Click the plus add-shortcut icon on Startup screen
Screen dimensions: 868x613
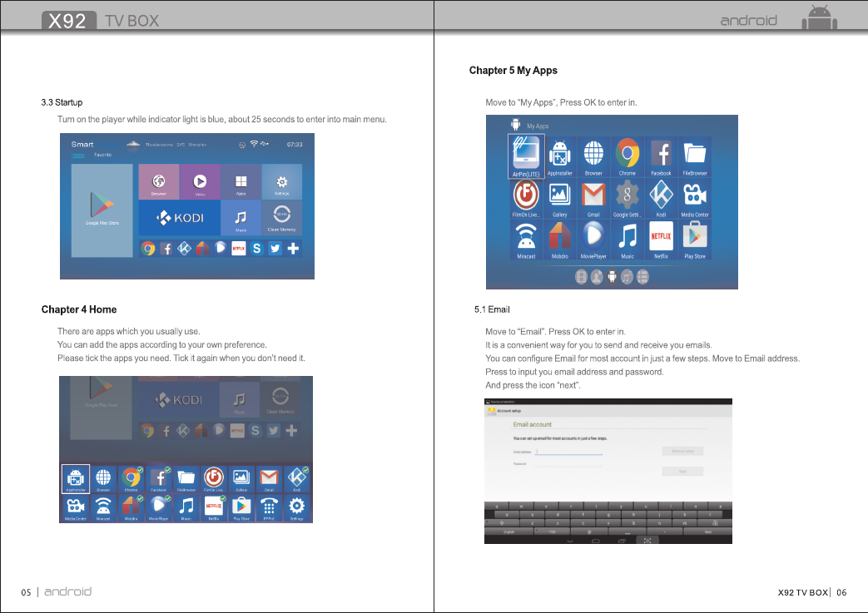[x=293, y=249]
